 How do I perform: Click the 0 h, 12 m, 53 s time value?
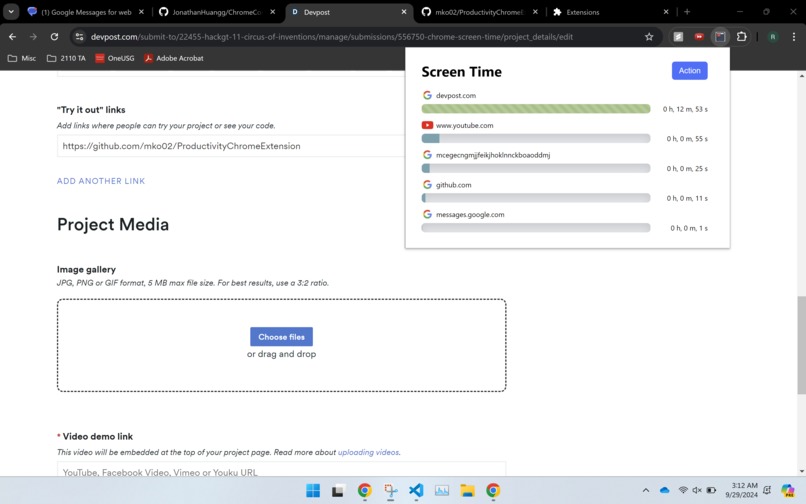pyautogui.click(x=685, y=109)
